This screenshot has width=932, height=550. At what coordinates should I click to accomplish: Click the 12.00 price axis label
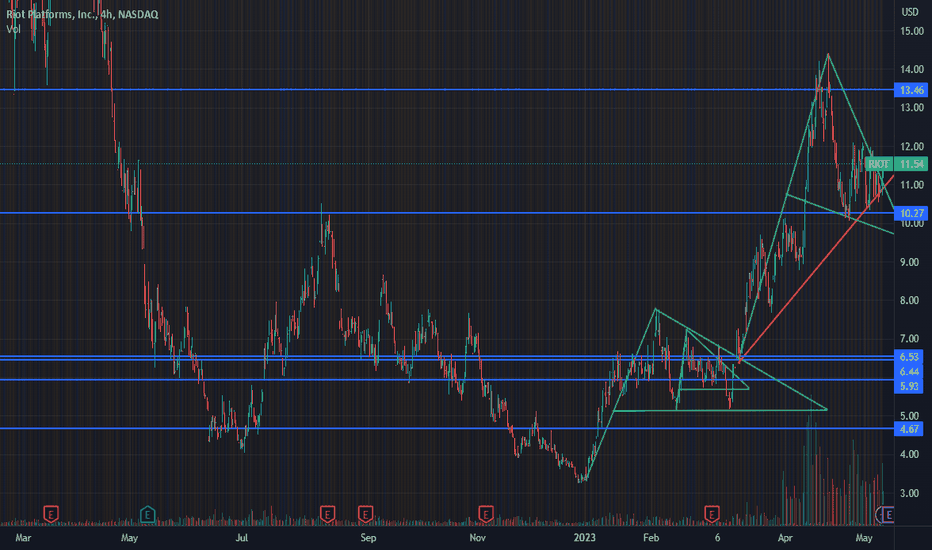pos(911,146)
